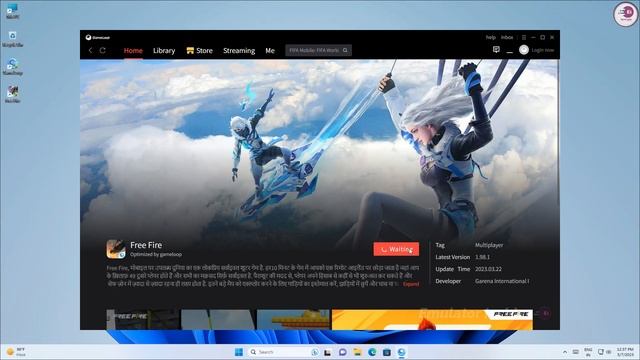Select the This PC desktop icon
Viewport: 640px width, 360px height.
click(12, 11)
